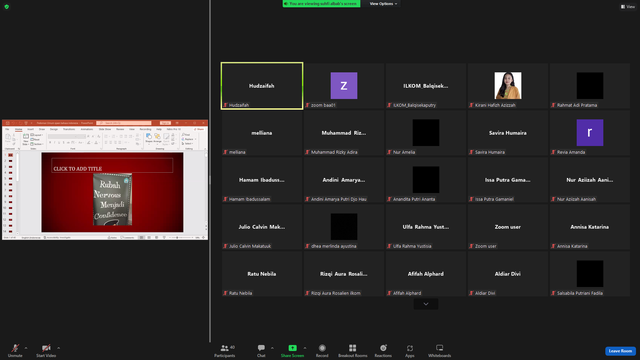Image resolution: width=640 pixels, height=360 pixels.
Task: Open the Chat panel
Action: click(261, 350)
